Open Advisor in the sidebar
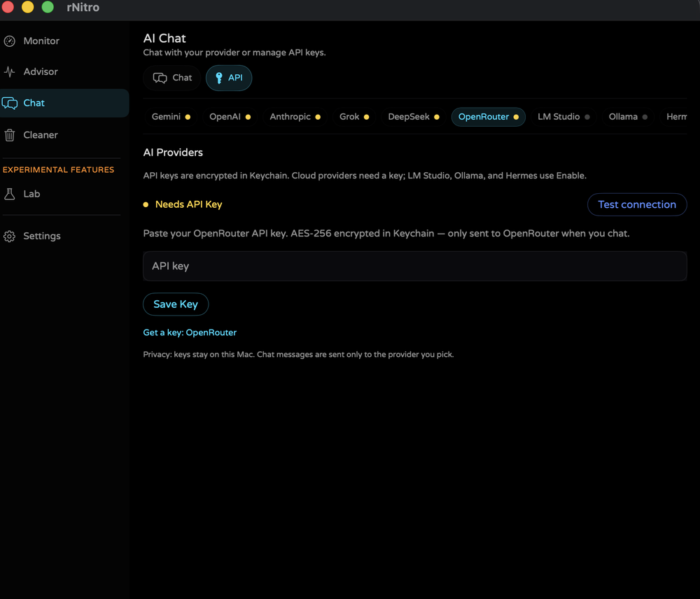The width and height of the screenshot is (700, 599). pos(64,72)
